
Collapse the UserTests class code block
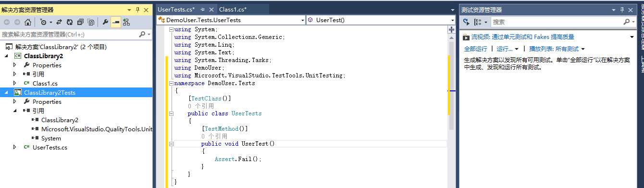coord(172,113)
